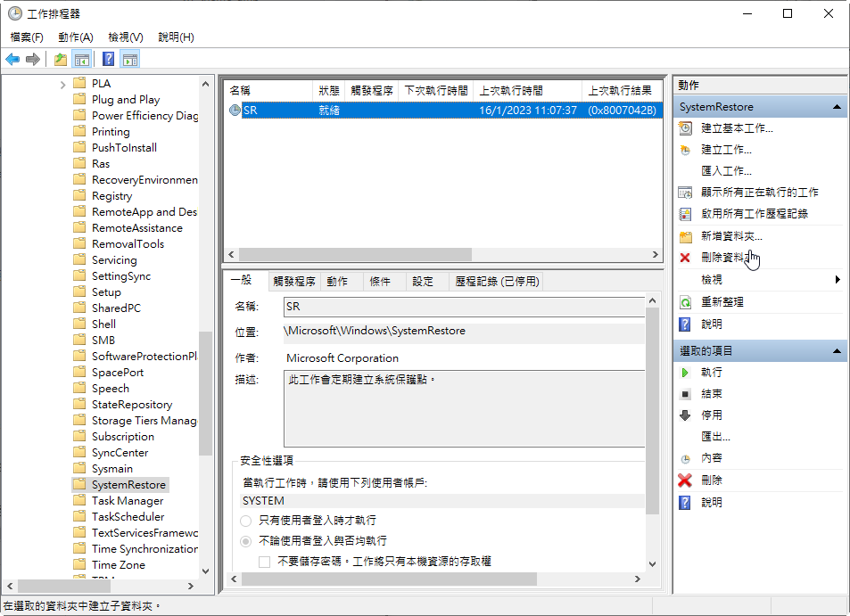This screenshot has width=850, height=616.
Task: Click the folder tree vertical scrollbar thumb
Action: 205,393
